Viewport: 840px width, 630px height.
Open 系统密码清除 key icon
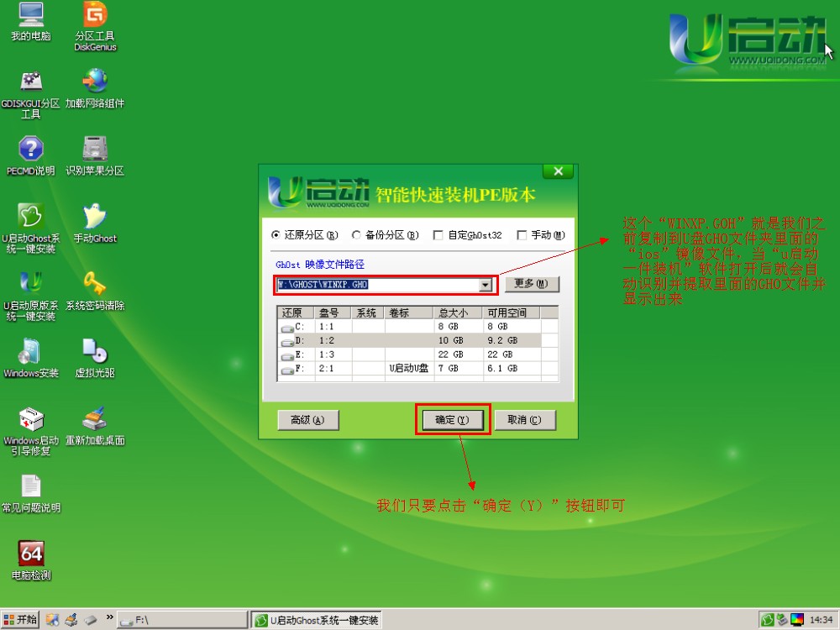point(95,291)
